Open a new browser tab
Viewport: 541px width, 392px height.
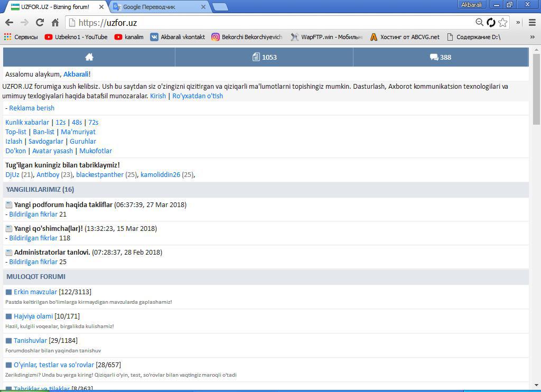pos(220,7)
